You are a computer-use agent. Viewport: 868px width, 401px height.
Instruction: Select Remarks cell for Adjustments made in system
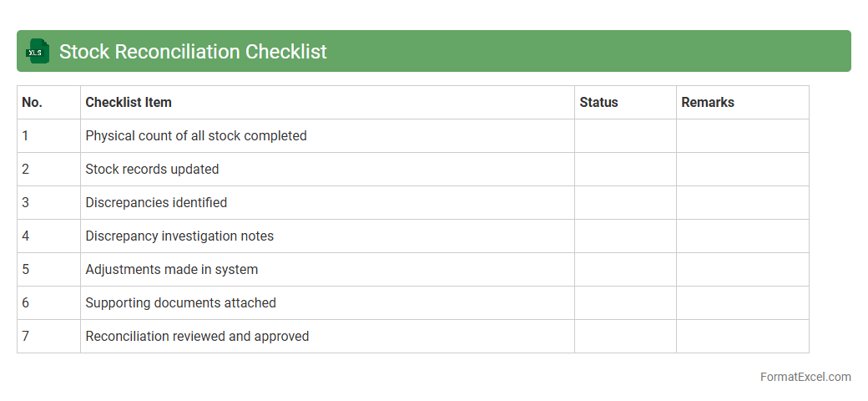tap(742, 269)
